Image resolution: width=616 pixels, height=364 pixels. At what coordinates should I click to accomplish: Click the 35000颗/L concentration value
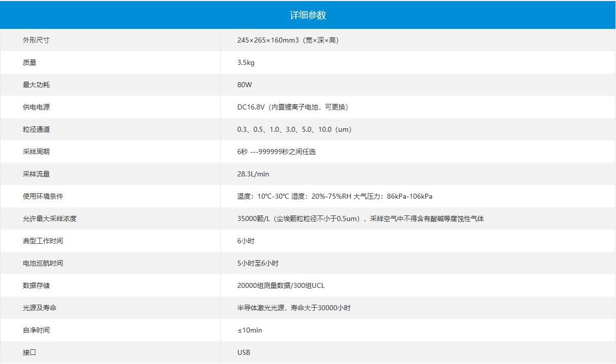tap(361, 219)
